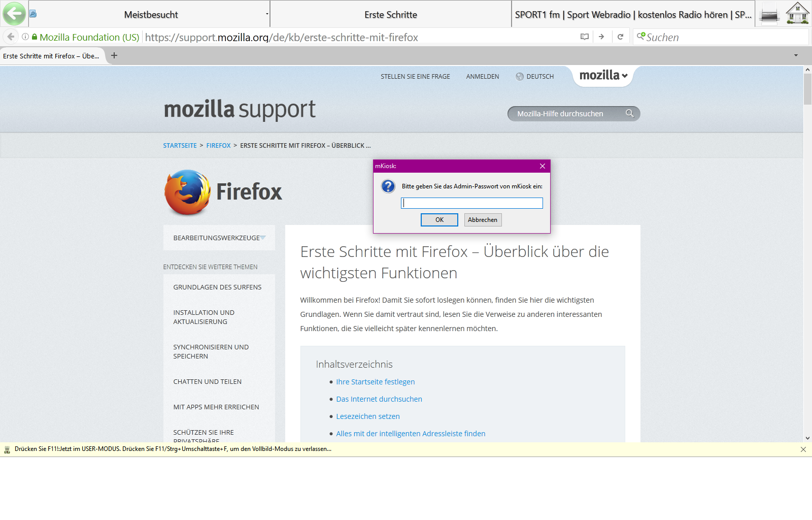Click the Mozilla Foundation (US) identity label

(x=89, y=37)
